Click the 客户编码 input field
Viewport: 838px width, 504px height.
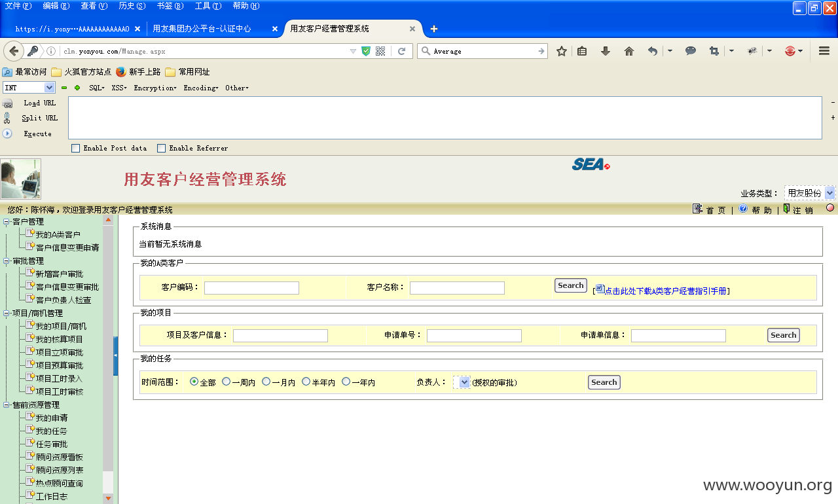[251, 288]
